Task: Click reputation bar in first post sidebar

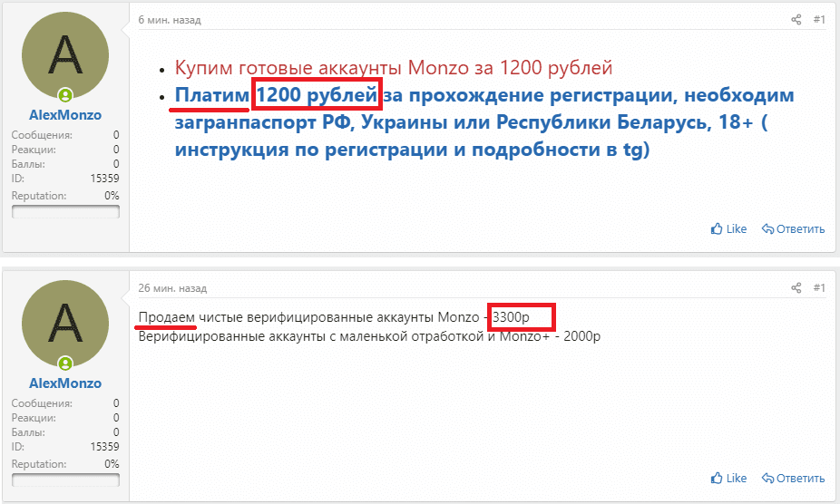Action: (x=65, y=211)
